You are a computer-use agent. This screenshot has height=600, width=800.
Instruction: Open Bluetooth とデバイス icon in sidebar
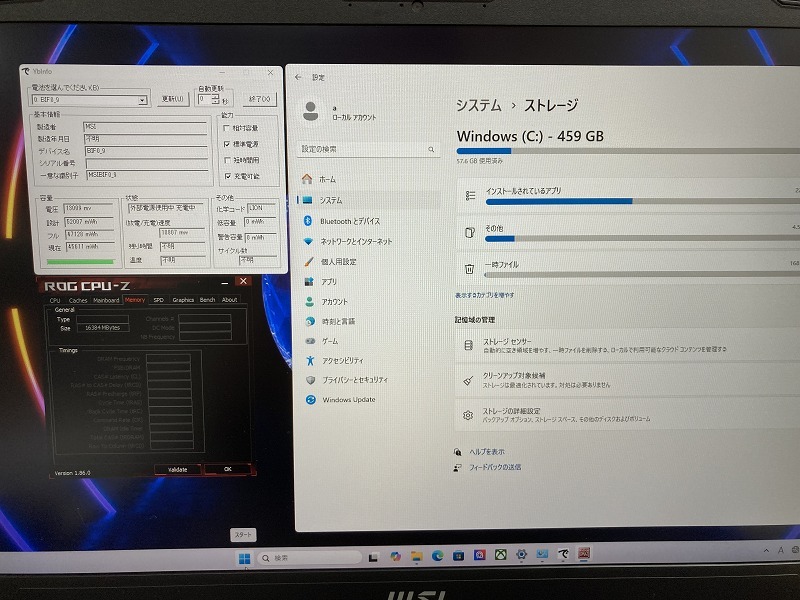[308, 220]
